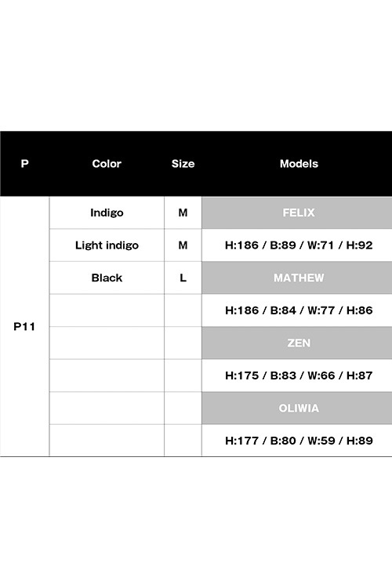Click Oliwia's measurements starting H:177
The width and height of the screenshot is (392, 588).
[x=299, y=441]
